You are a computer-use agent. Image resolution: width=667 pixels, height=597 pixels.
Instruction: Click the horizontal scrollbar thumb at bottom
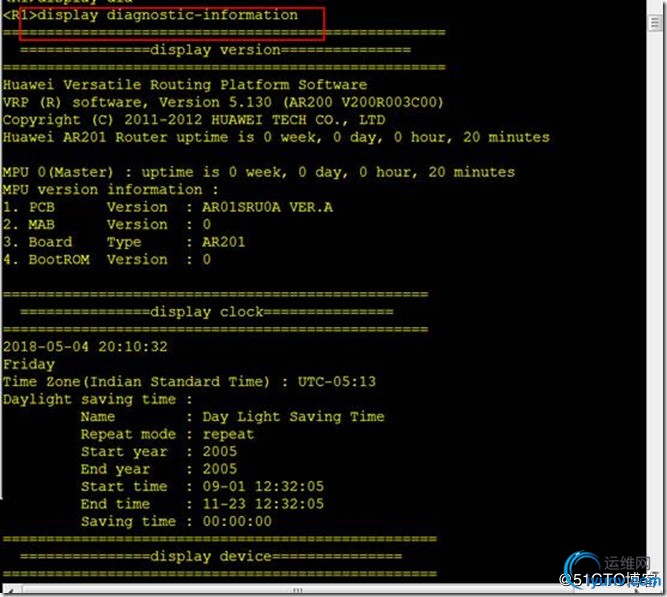298,590
